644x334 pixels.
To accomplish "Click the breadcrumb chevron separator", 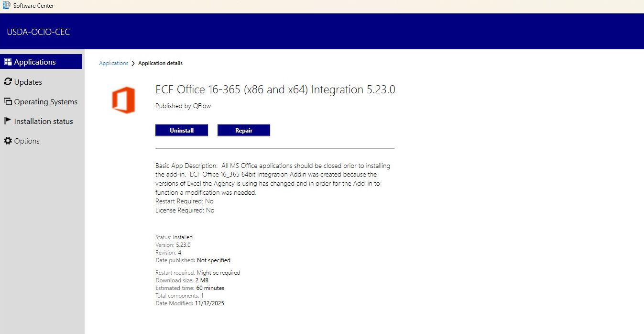I will click(133, 63).
